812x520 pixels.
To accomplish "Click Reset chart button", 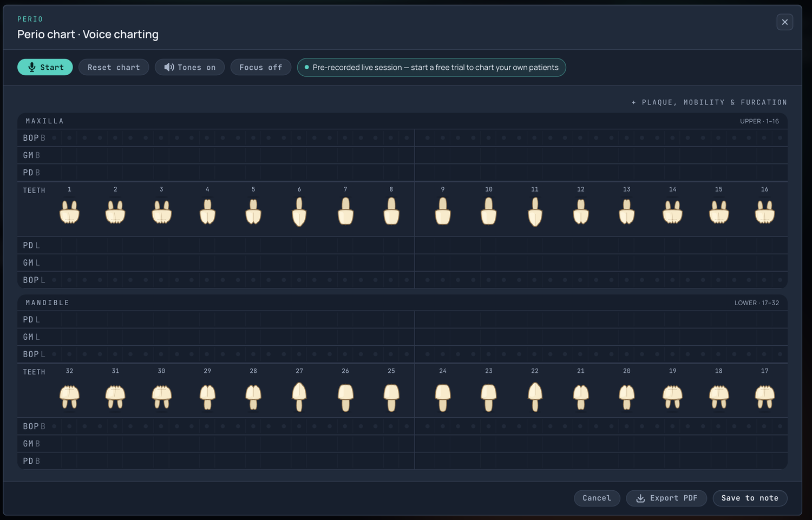I will [x=114, y=67].
